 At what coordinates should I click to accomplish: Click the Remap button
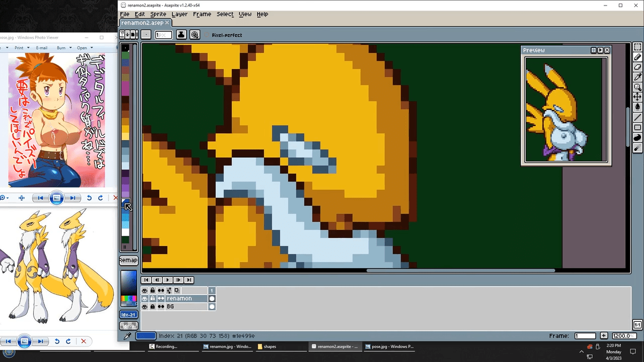(128, 260)
